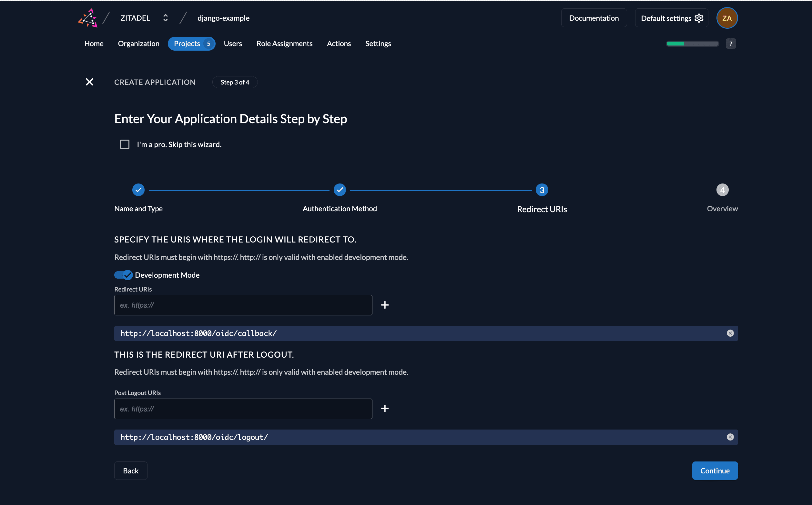Navigate to the Actions tab
Screen dimensions: 812x505
click(339, 44)
